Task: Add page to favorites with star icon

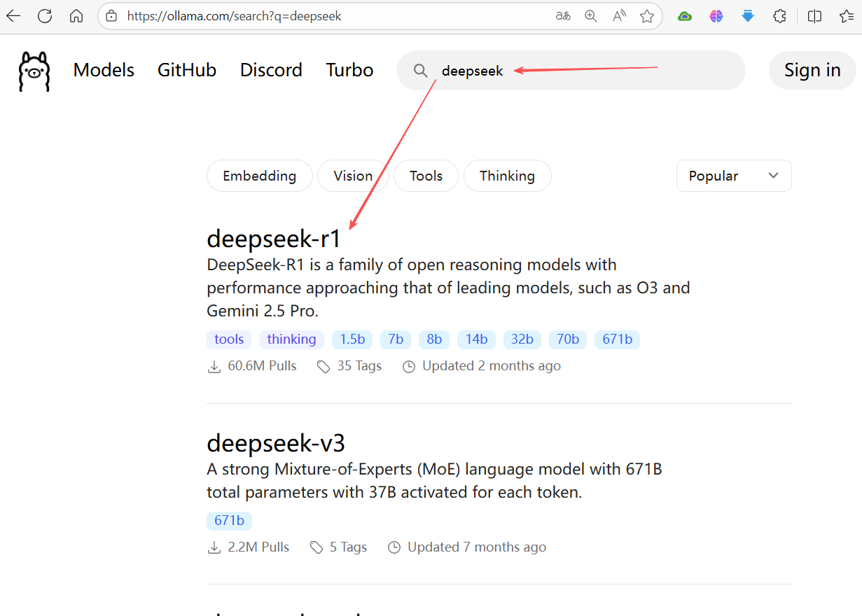Action: click(x=647, y=16)
